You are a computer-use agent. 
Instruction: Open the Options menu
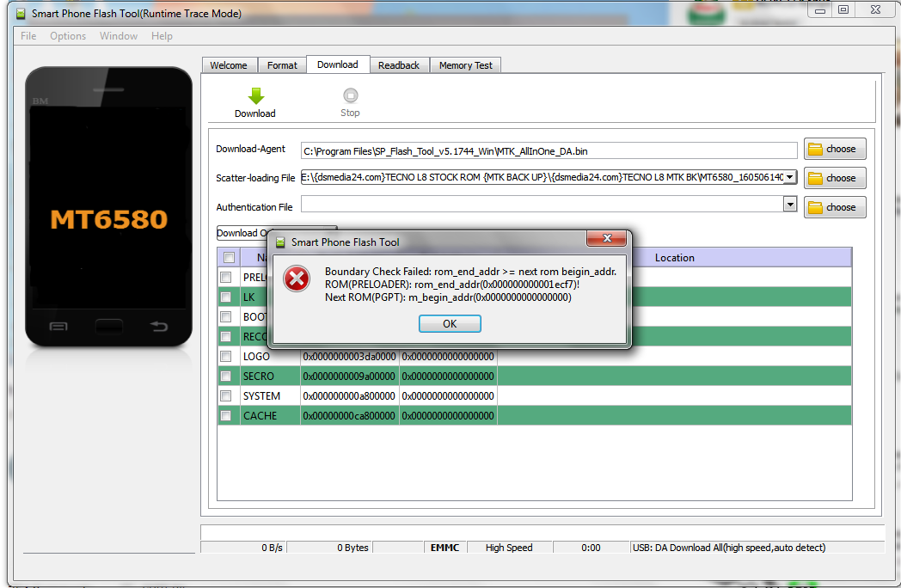pos(68,35)
